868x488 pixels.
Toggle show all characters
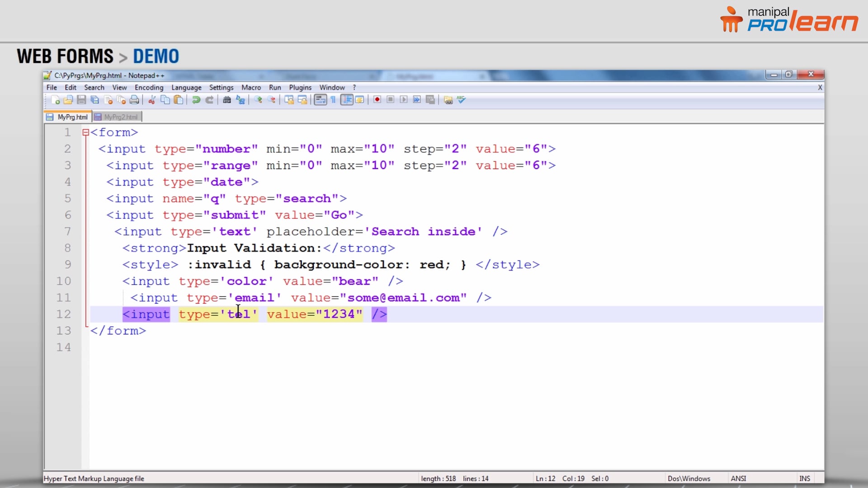(x=333, y=100)
